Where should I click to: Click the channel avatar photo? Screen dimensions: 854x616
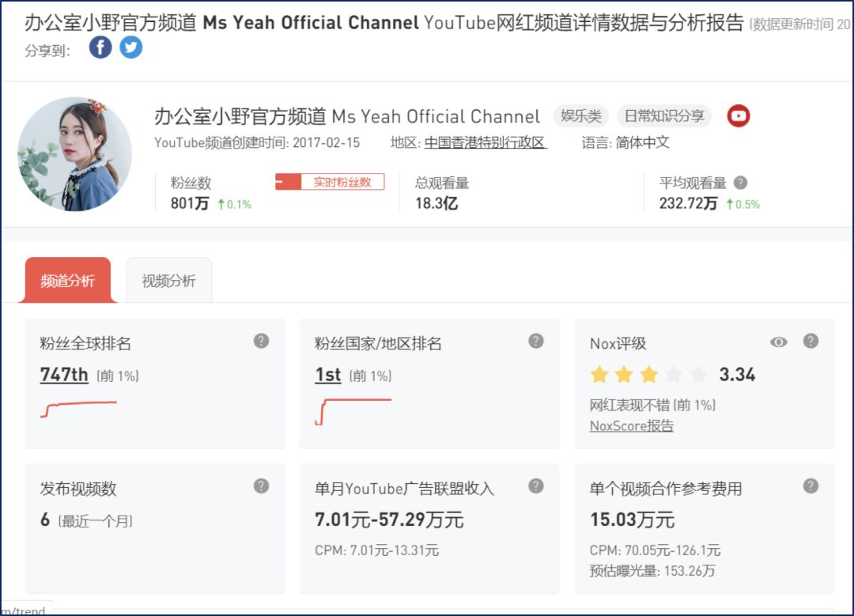coord(74,154)
